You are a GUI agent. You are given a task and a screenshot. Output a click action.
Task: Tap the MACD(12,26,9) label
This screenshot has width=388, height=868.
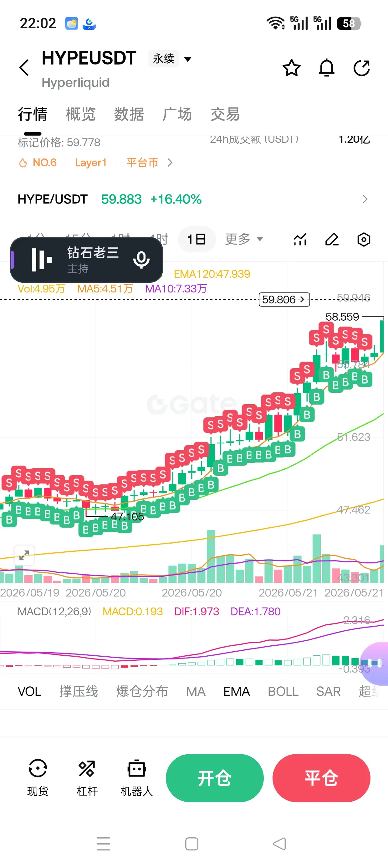(54, 612)
